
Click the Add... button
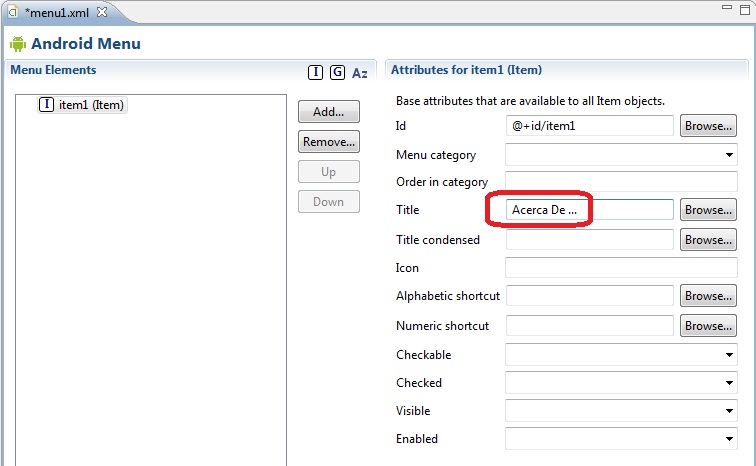(329, 112)
